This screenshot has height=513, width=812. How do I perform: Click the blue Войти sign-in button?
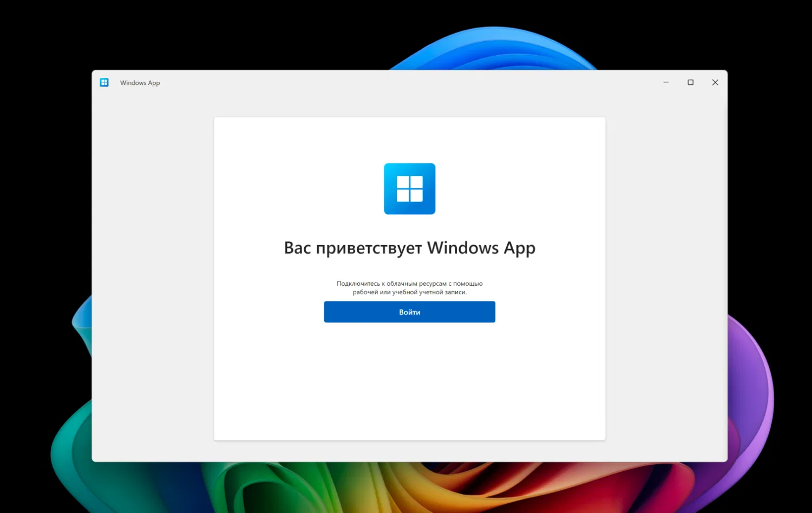pos(409,312)
